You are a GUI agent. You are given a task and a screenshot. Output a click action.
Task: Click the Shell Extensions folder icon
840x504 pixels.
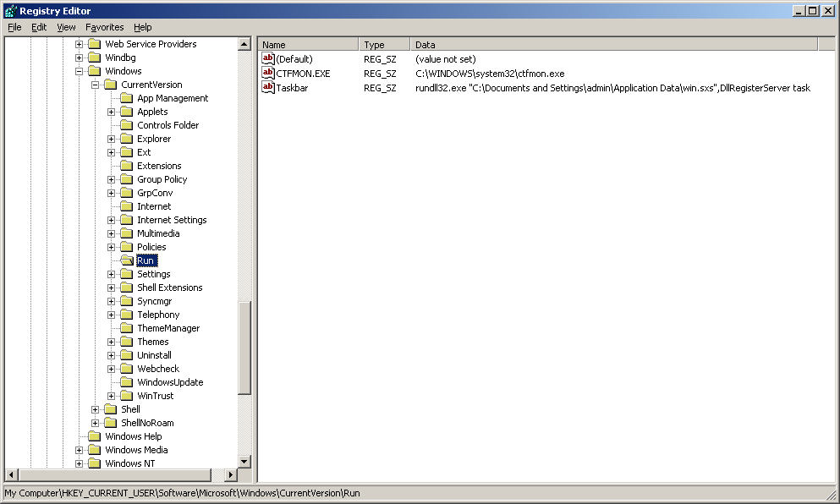(x=127, y=288)
